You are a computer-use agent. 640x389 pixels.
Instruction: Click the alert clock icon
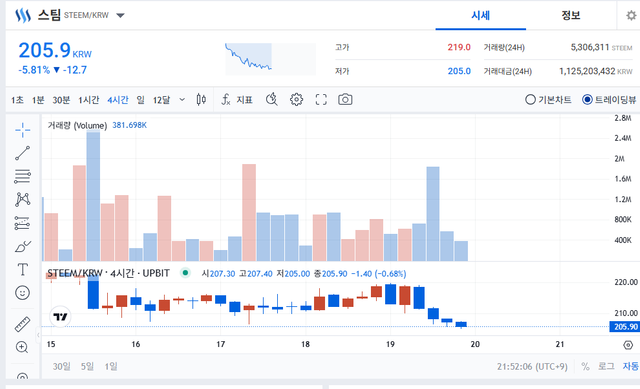coord(272,100)
